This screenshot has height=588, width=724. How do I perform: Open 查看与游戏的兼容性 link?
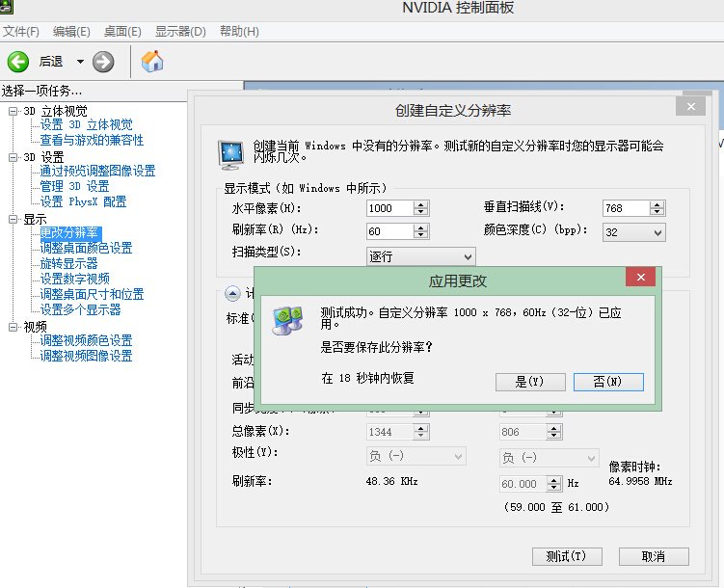[92, 140]
